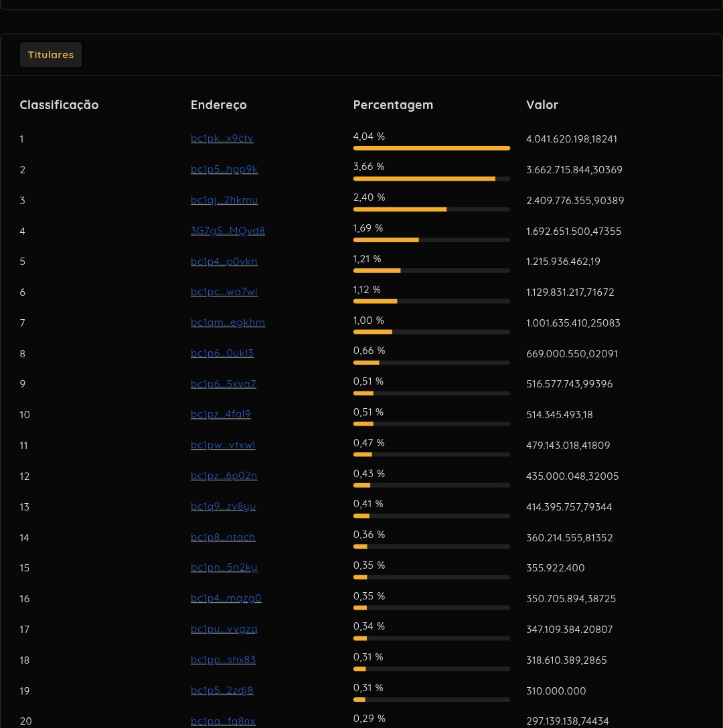Open address link bc1p5...hpp9k
This screenshot has width=723, height=728.
click(x=224, y=169)
